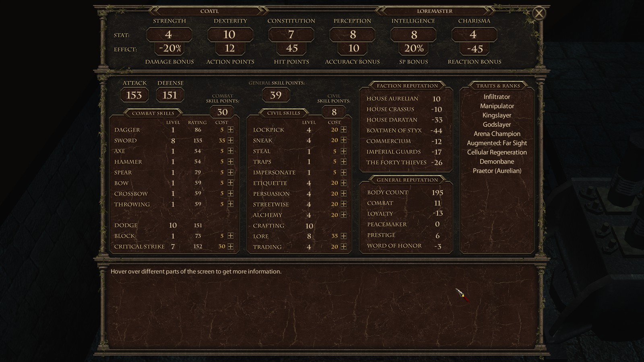
Task: Click the plus beside Hammer
Action: click(x=231, y=161)
